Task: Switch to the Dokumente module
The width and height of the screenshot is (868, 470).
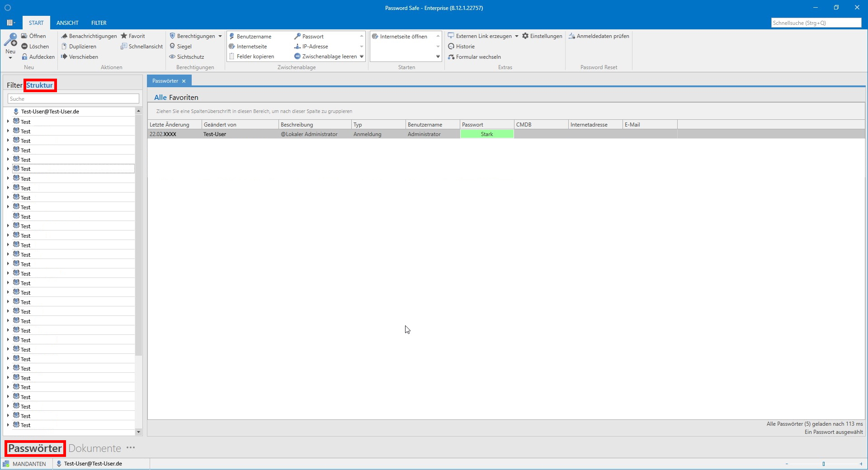Action: (x=94, y=448)
